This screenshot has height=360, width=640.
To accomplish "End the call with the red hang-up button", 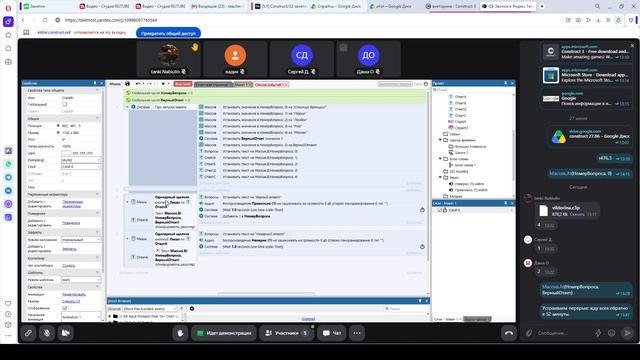I will pos(509,333).
